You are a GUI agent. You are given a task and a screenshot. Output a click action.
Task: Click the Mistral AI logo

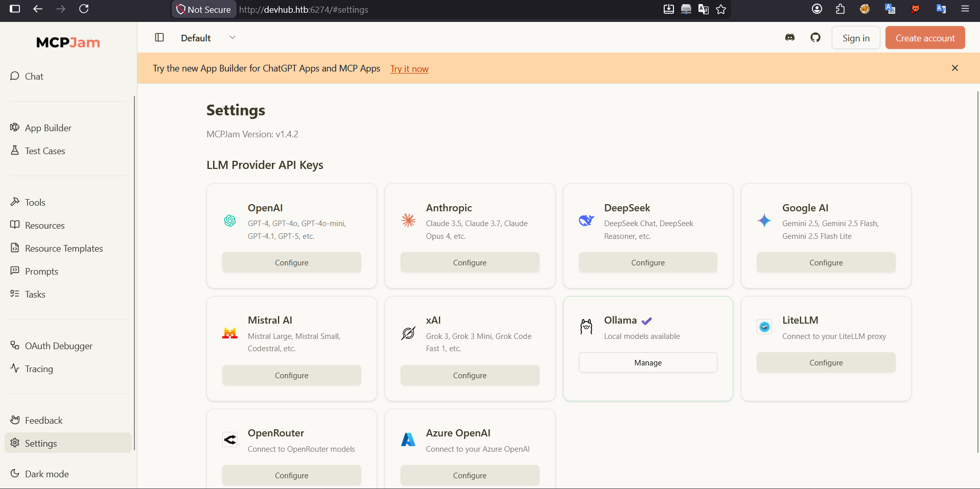[230, 333]
